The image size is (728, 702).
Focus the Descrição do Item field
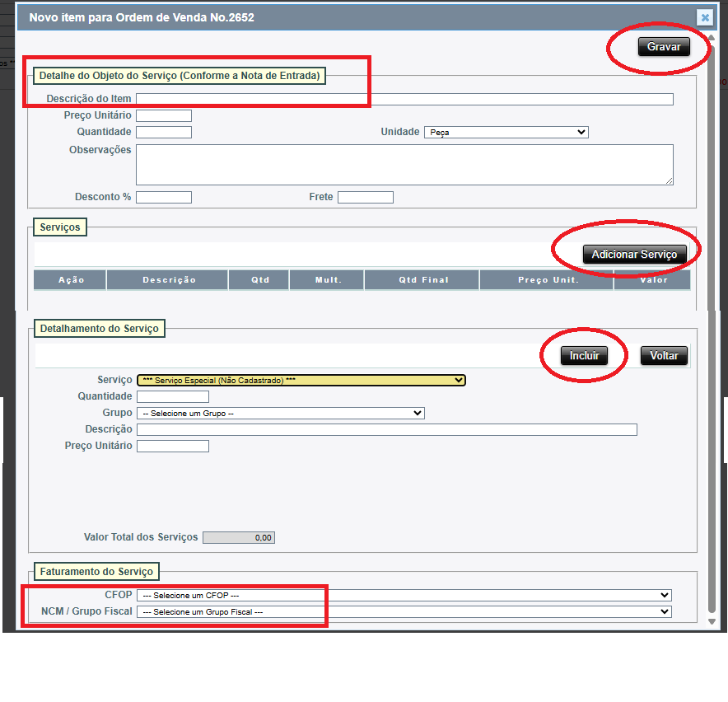404,99
